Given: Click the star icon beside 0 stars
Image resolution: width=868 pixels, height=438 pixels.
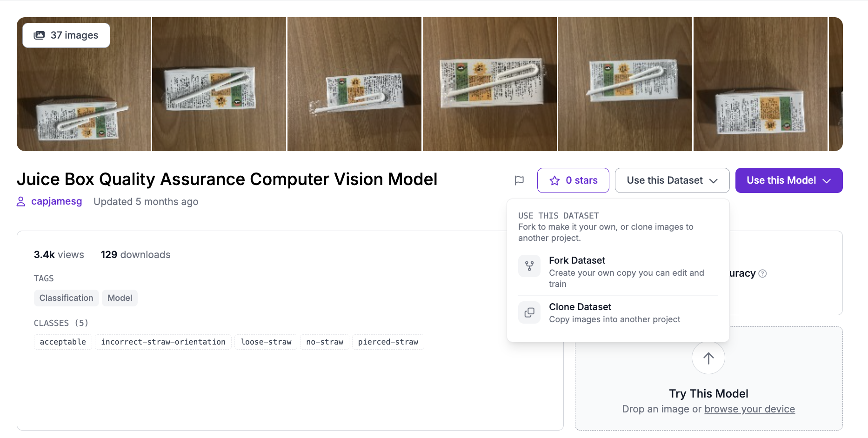Looking at the screenshot, I should click(x=554, y=180).
